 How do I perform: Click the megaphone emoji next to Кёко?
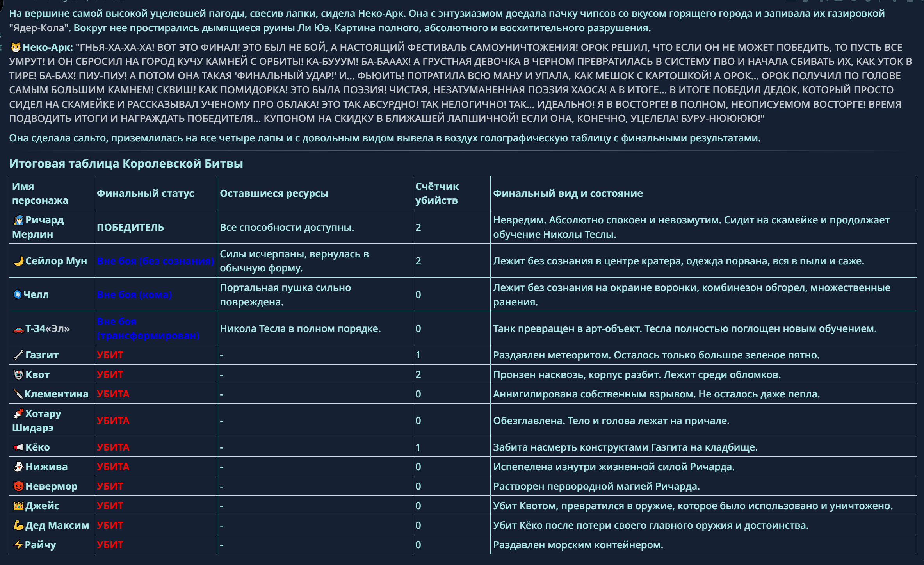tap(18, 447)
